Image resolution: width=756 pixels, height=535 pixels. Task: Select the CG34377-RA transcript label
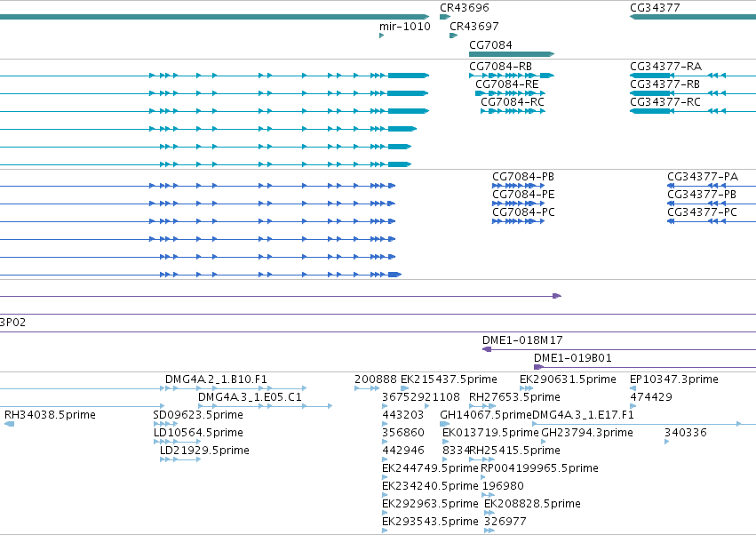tap(666, 66)
